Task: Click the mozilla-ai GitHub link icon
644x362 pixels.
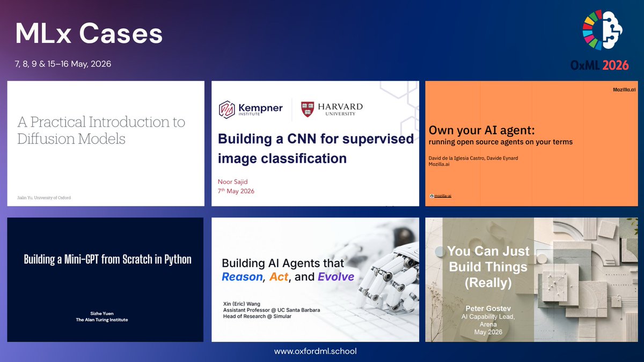Action: pyautogui.click(x=433, y=196)
